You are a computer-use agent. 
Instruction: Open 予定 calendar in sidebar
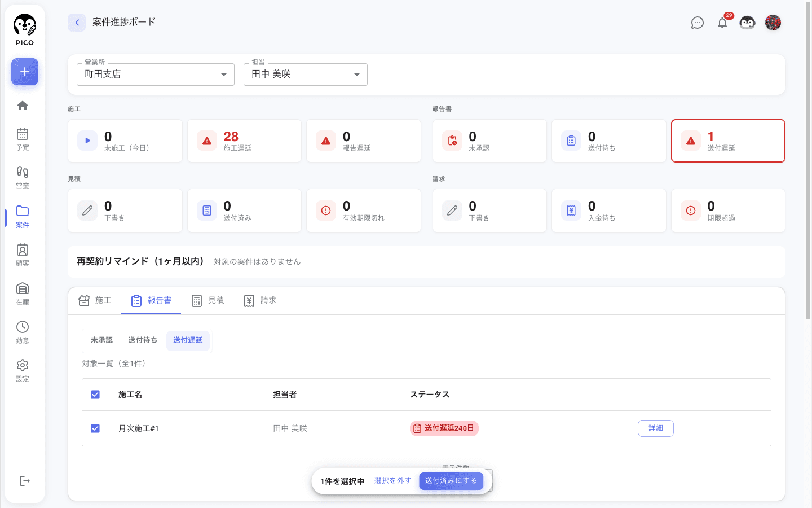[23, 139]
